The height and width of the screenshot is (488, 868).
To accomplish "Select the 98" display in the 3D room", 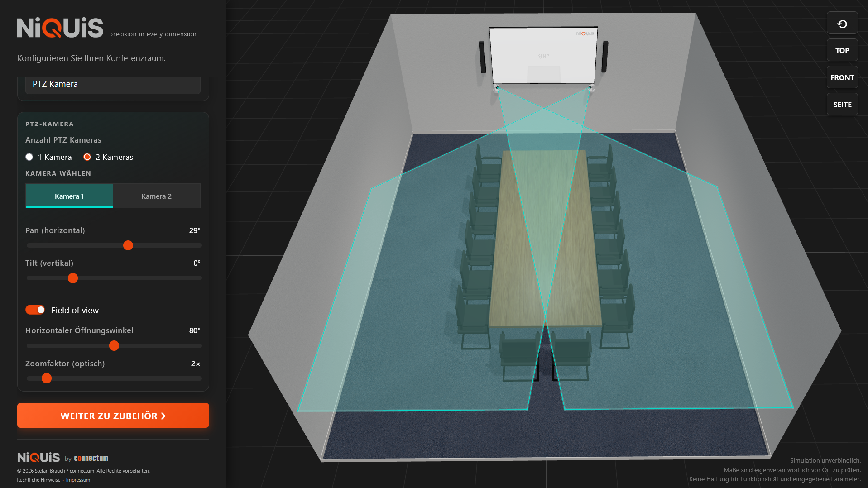I will pos(543,55).
